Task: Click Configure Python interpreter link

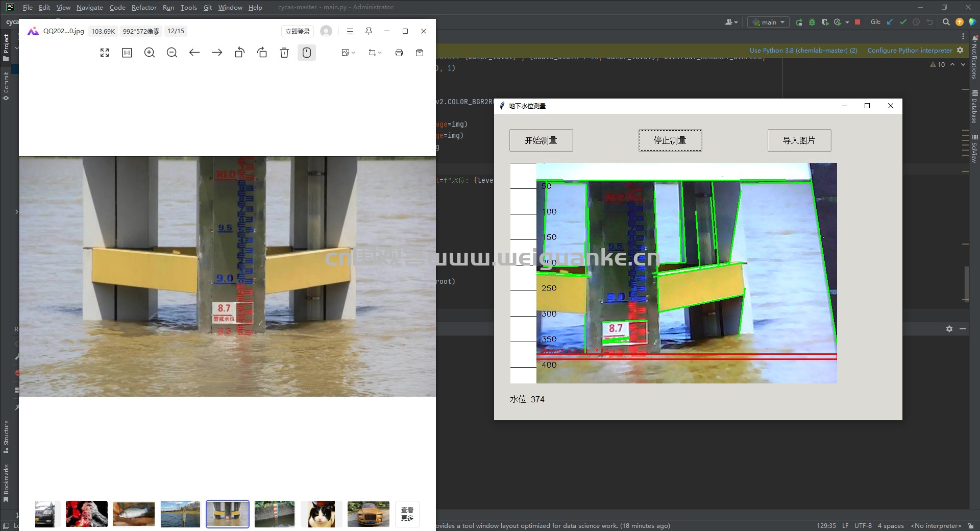Action: click(x=910, y=50)
